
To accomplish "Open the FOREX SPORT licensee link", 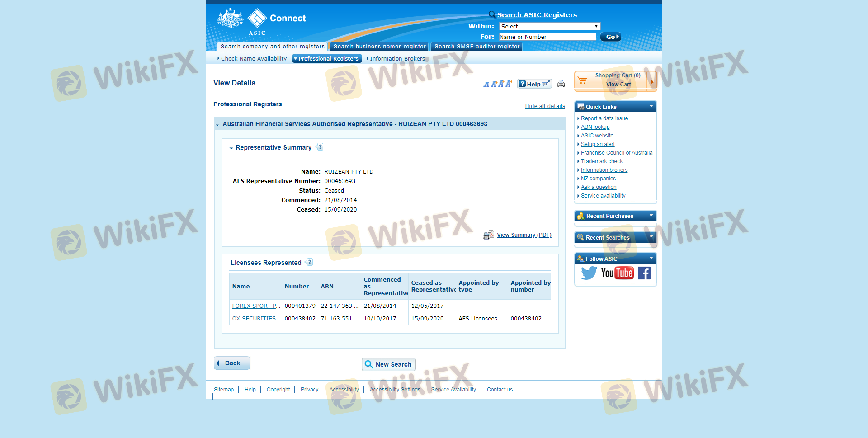I will [x=255, y=306].
